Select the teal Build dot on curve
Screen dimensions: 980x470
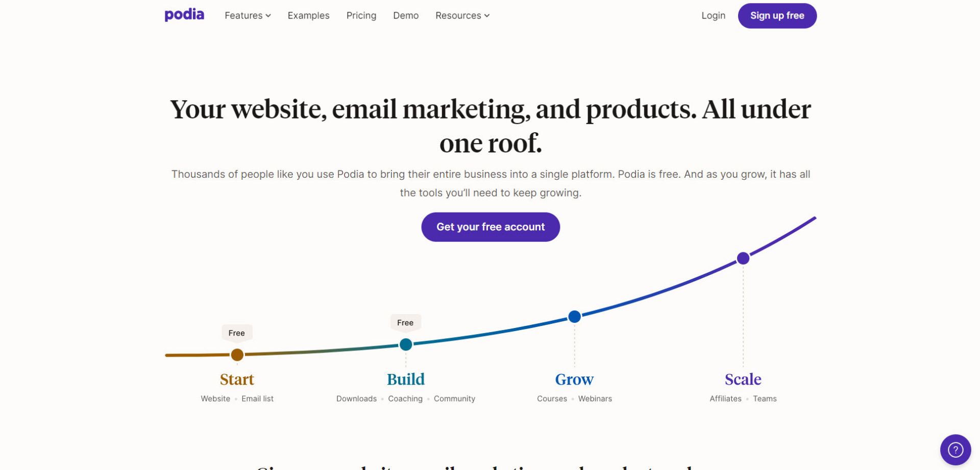point(406,345)
